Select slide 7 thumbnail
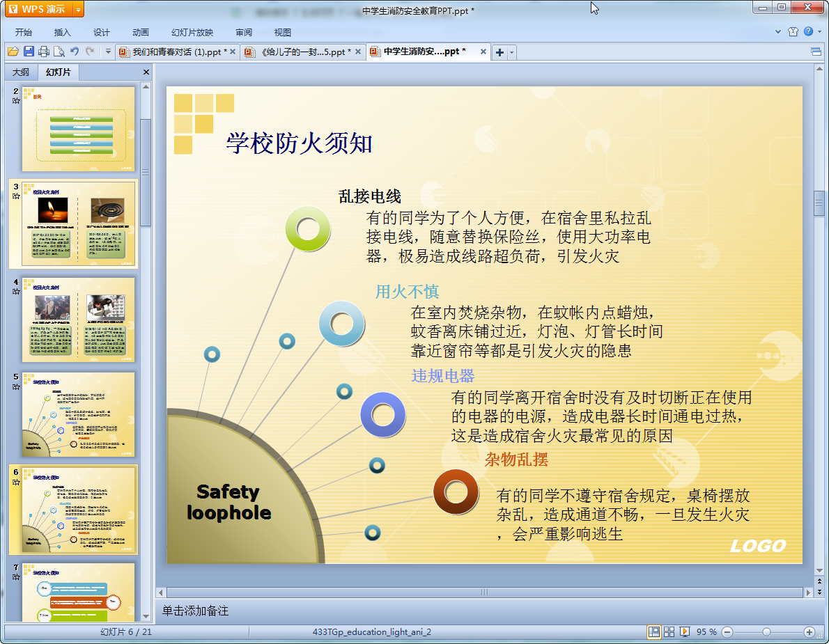The width and height of the screenshot is (829, 644). tap(78, 592)
